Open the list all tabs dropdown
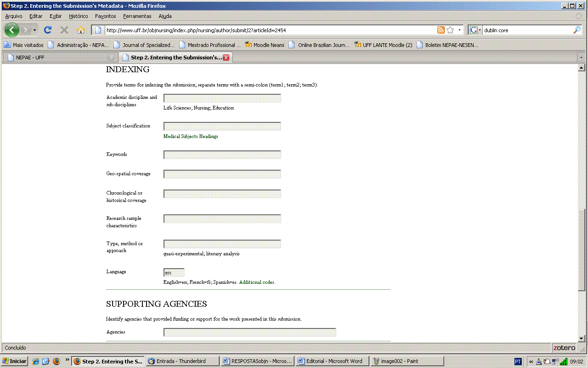588x368 pixels. (x=581, y=57)
